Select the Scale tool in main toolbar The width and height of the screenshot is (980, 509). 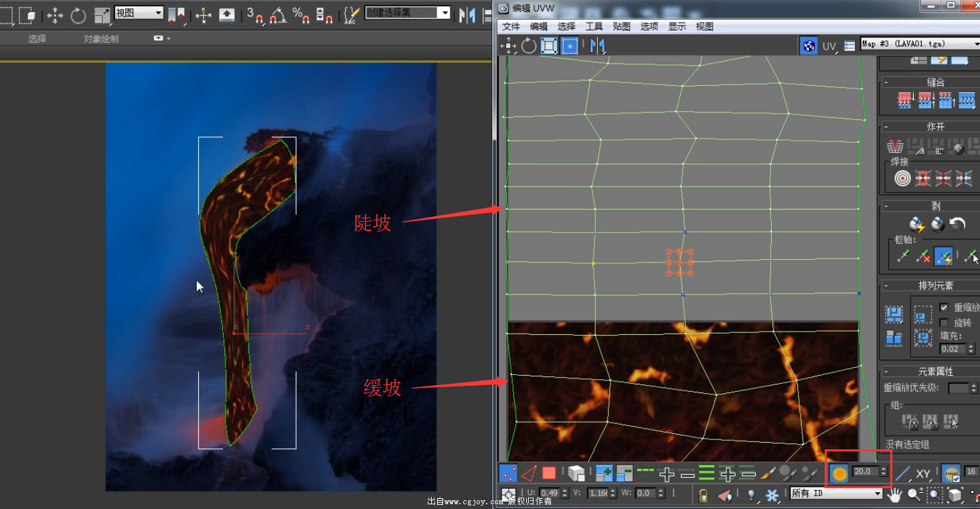click(102, 15)
